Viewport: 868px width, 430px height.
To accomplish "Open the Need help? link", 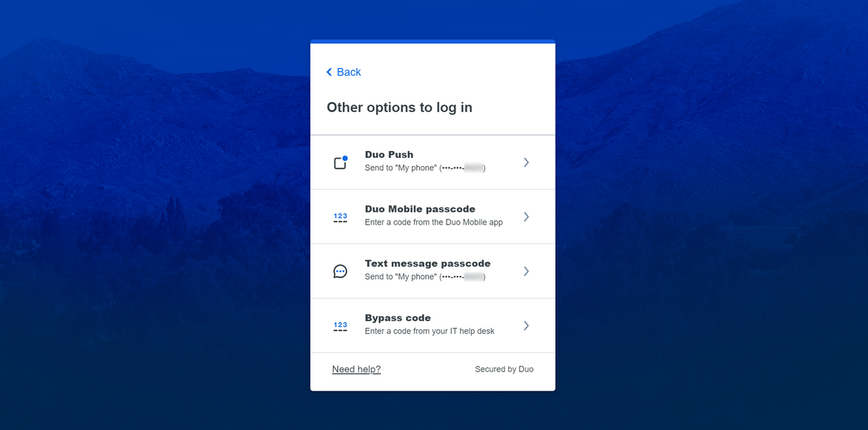I will pos(356,368).
